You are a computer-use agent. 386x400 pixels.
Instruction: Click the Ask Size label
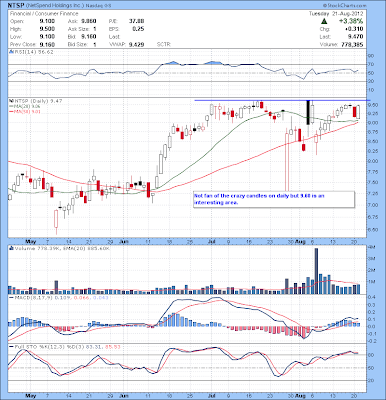pos(78,29)
